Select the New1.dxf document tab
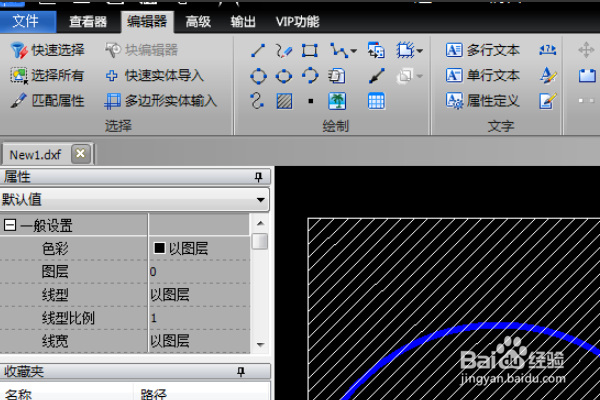Screen dimensions: 600x400 [35, 155]
